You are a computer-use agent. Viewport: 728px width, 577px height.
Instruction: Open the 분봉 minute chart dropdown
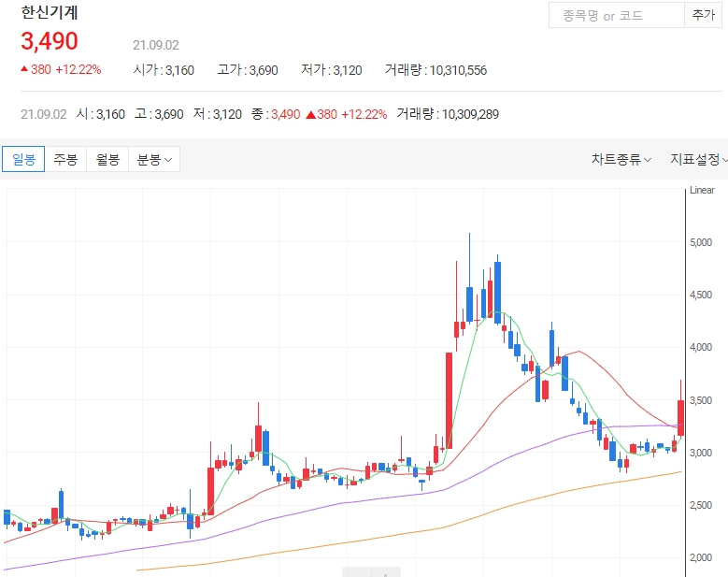coord(154,159)
